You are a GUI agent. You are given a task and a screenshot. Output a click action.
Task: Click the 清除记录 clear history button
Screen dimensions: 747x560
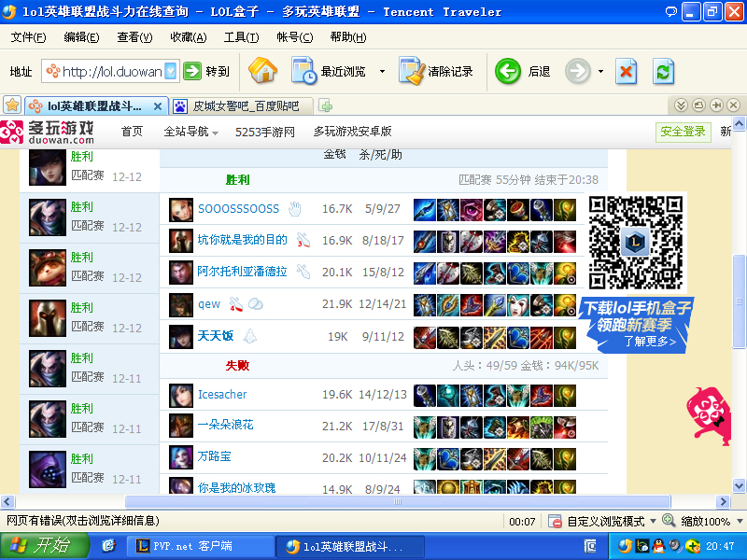click(435, 71)
